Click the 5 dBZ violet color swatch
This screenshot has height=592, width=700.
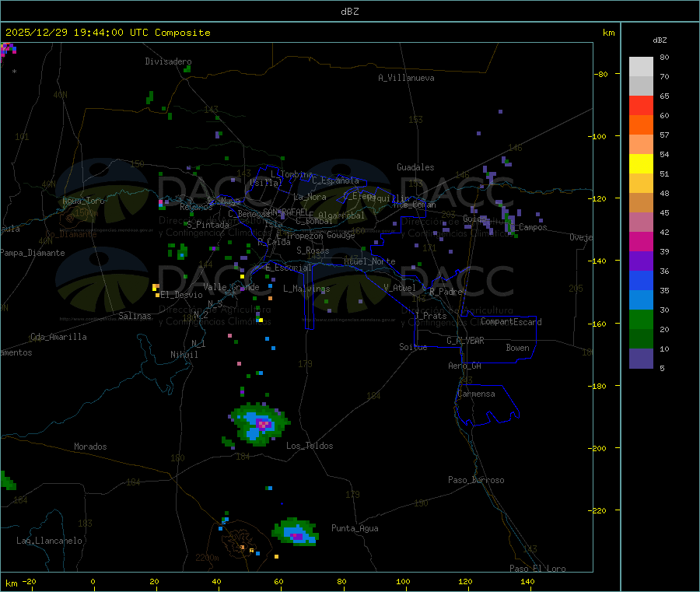pos(641,359)
